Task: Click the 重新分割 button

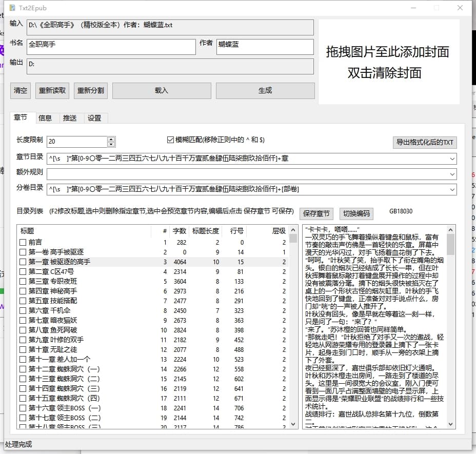Action: pyautogui.click(x=91, y=91)
